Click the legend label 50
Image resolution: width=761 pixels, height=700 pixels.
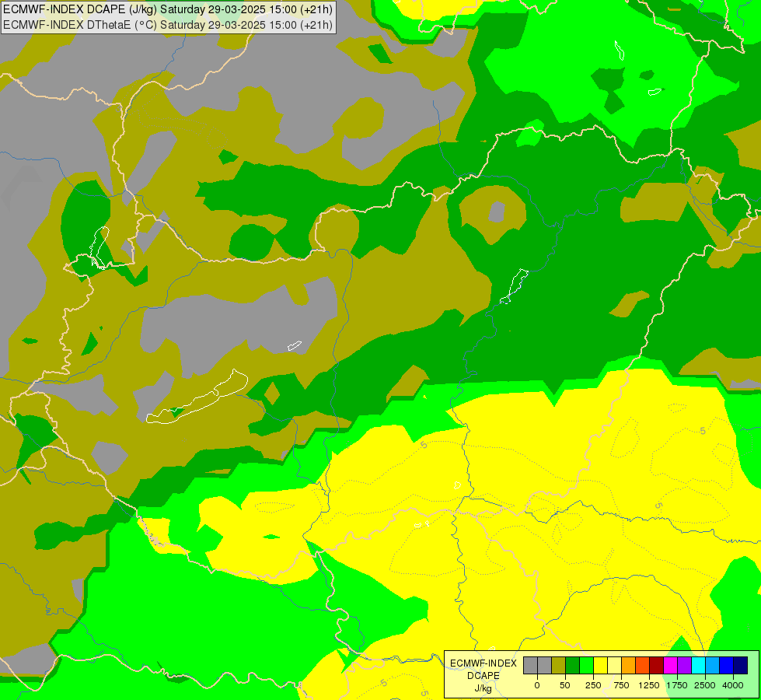[x=565, y=685]
